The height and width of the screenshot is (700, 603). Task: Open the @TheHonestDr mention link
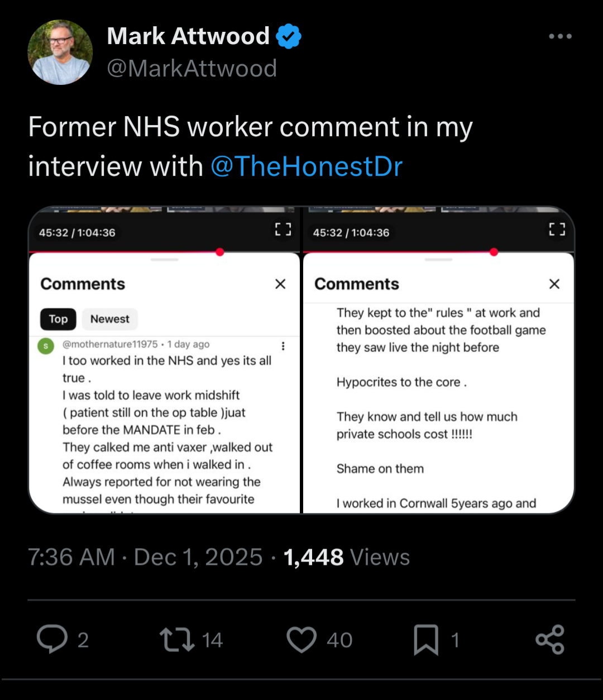point(307,166)
